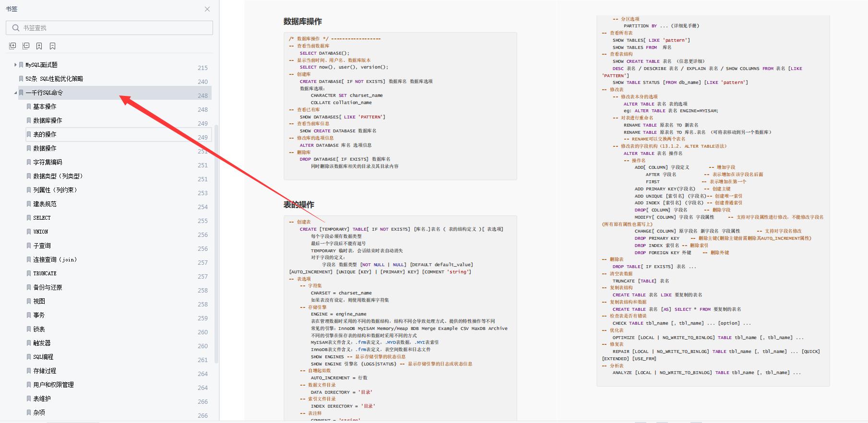This screenshot has height=423, width=868.
Task: Go to the 数据操作 bookmark
Action: point(45,148)
